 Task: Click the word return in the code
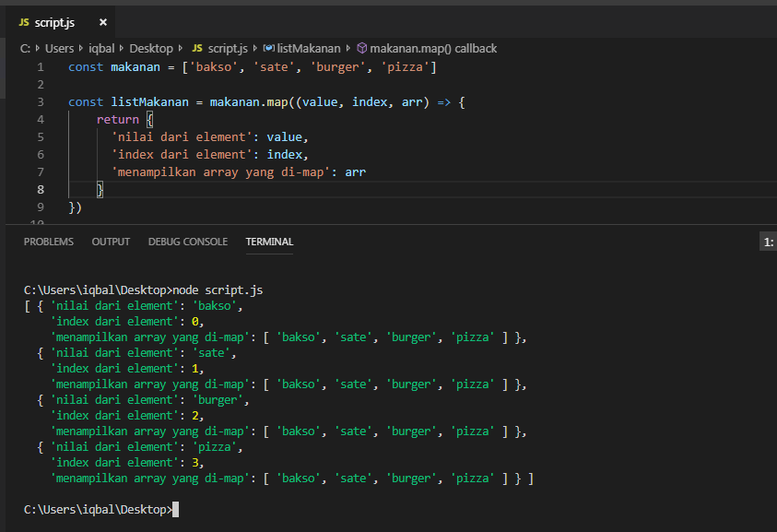pyautogui.click(x=117, y=120)
